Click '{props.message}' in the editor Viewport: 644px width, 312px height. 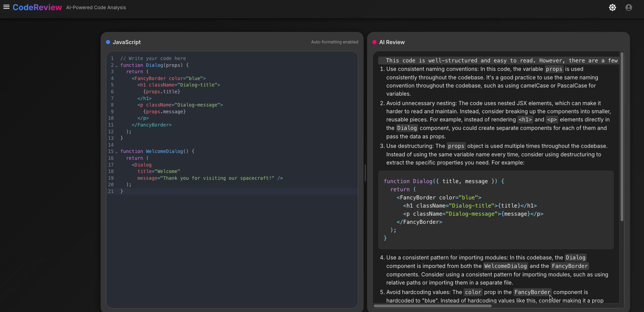pyautogui.click(x=165, y=112)
